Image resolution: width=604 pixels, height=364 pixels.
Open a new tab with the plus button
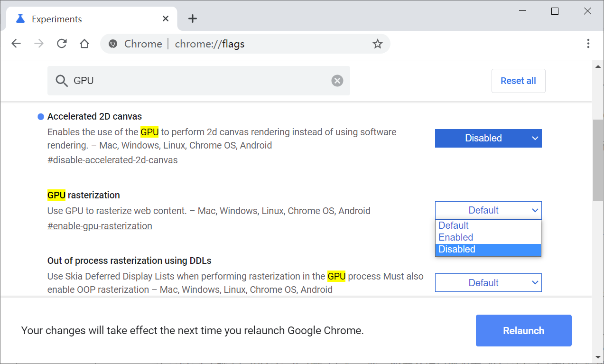pyautogui.click(x=192, y=19)
